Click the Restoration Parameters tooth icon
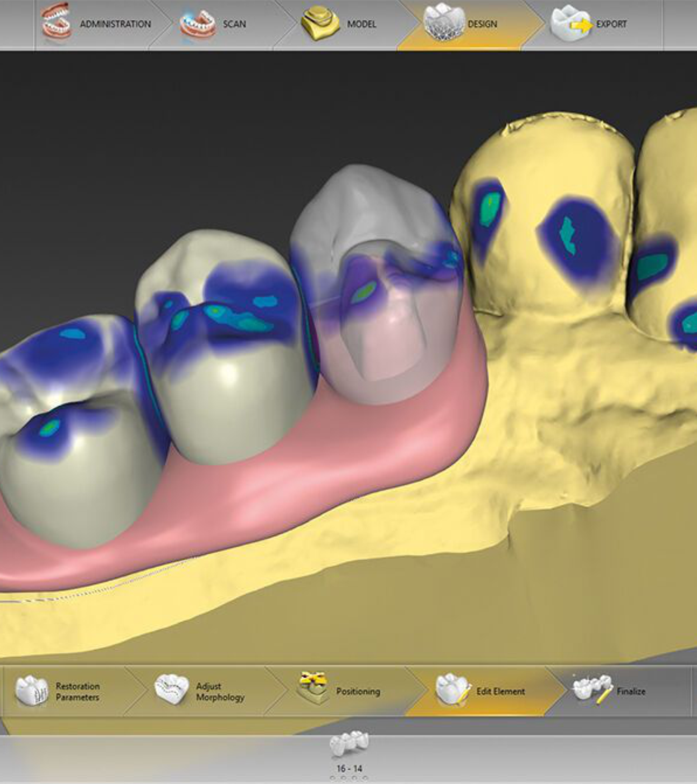Screen dimensions: 697x784 coord(32,691)
